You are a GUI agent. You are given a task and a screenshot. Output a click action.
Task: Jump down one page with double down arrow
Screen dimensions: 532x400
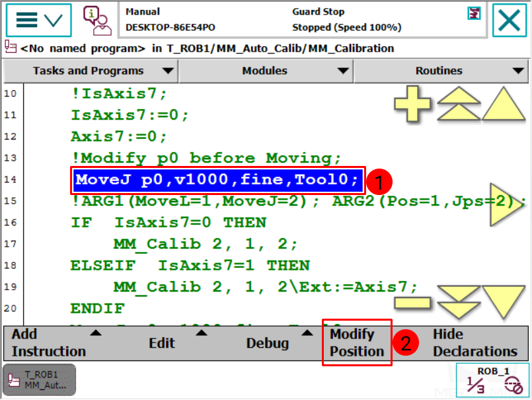click(x=459, y=302)
